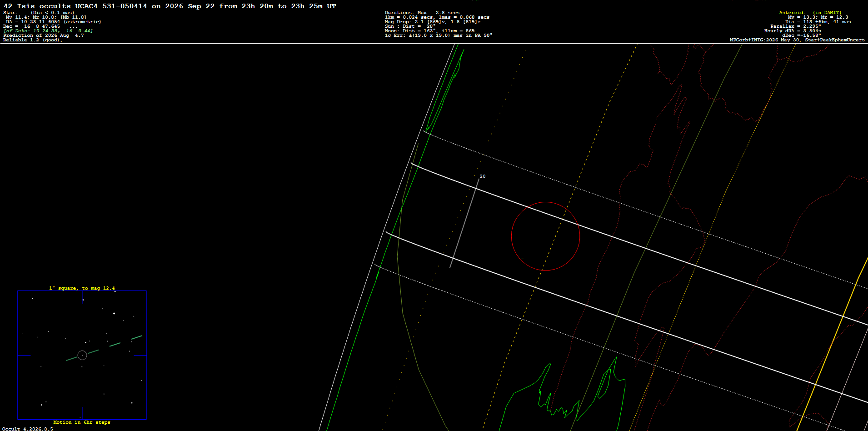Screen dimensions: 868x431
Task: Click "Durations: Max = 2.8 secs"
Action: [x=422, y=13]
